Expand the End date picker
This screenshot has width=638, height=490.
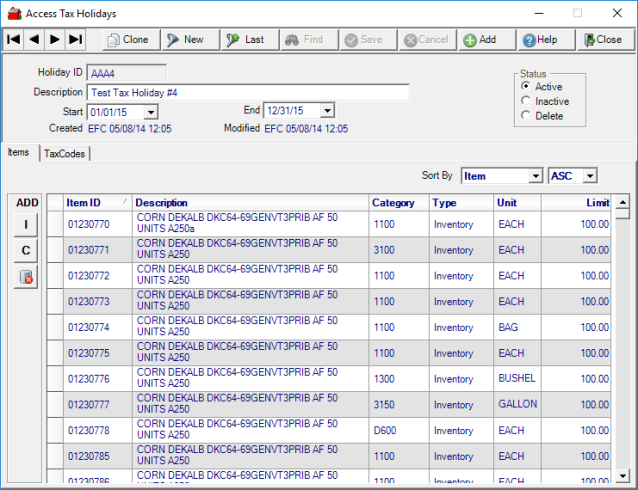click(x=327, y=111)
